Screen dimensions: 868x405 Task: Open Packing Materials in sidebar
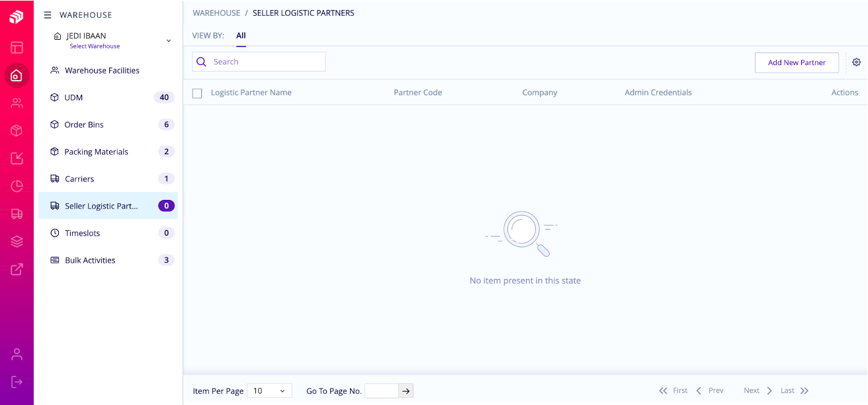click(97, 152)
